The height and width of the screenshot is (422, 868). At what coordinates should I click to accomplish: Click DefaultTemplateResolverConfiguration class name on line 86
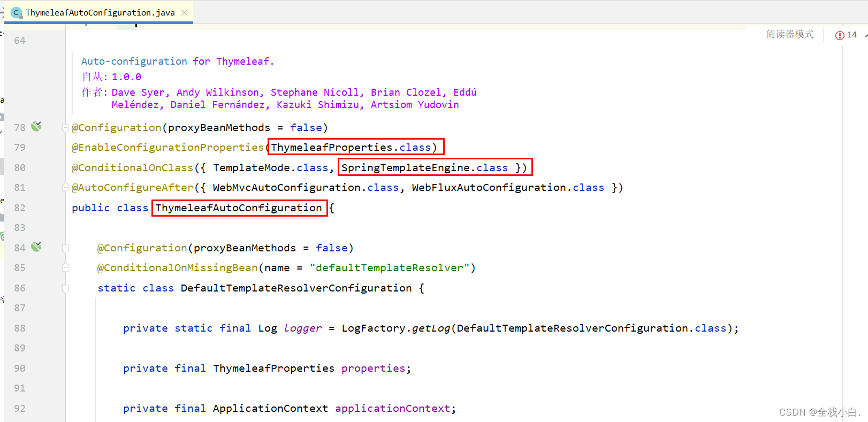pyautogui.click(x=296, y=288)
